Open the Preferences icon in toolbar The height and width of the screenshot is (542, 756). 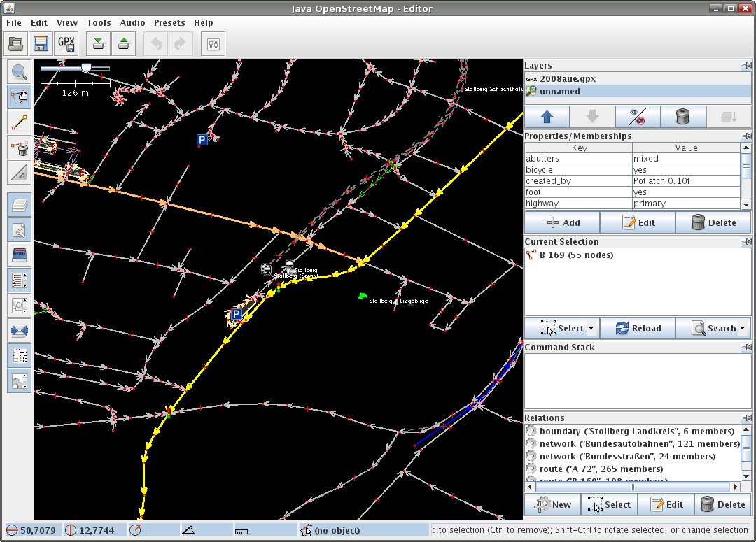click(x=213, y=44)
